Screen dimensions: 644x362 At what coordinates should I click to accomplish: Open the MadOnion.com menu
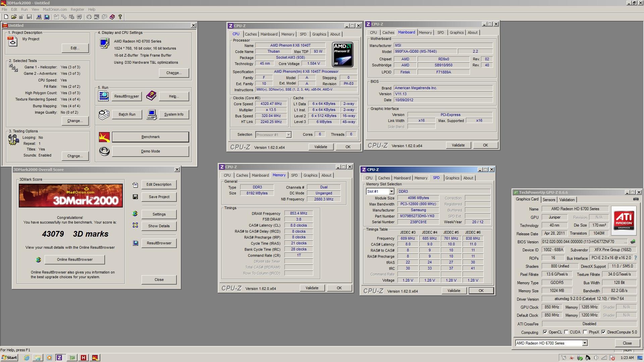[x=55, y=9]
